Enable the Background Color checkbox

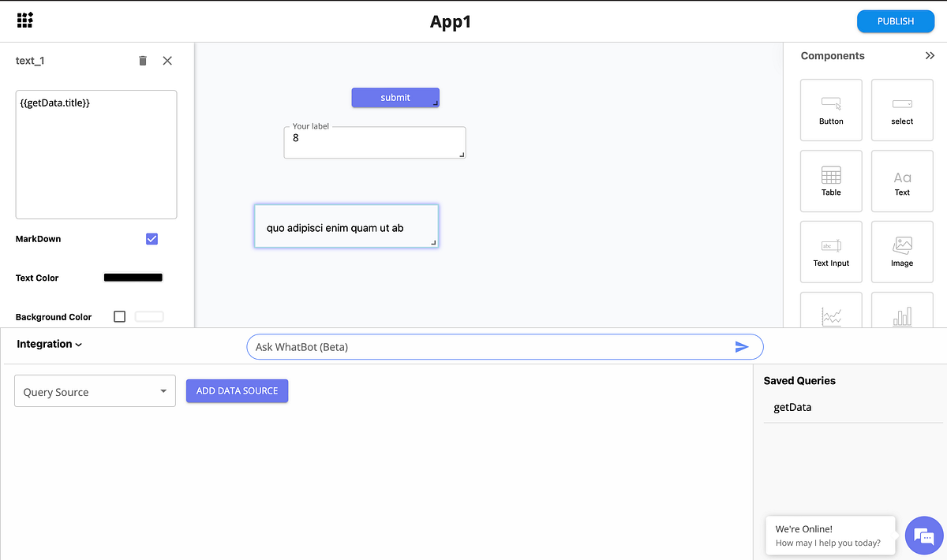point(119,316)
